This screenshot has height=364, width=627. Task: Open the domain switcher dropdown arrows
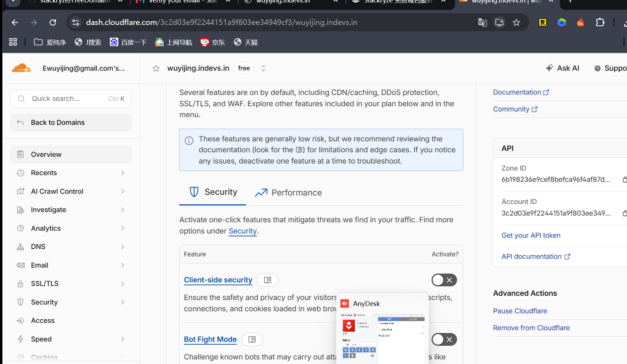(263, 68)
